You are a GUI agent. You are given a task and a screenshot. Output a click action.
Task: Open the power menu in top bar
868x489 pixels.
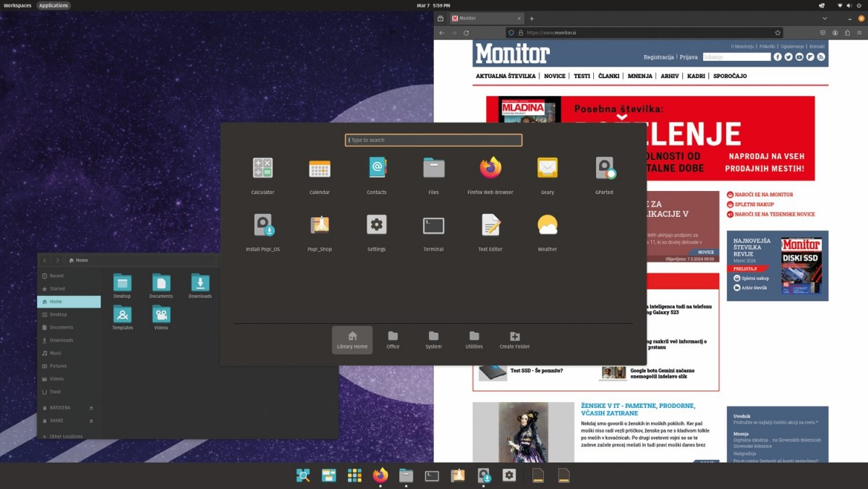pos(860,5)
